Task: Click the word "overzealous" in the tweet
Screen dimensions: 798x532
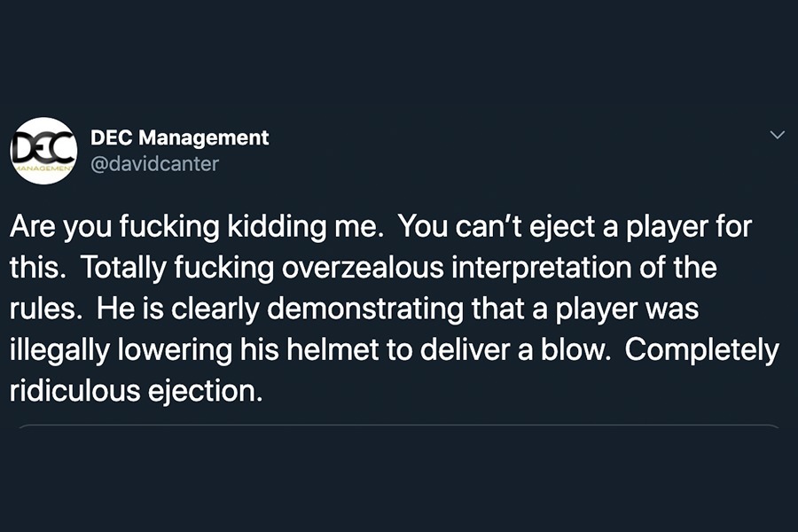Action: [364, 268]
